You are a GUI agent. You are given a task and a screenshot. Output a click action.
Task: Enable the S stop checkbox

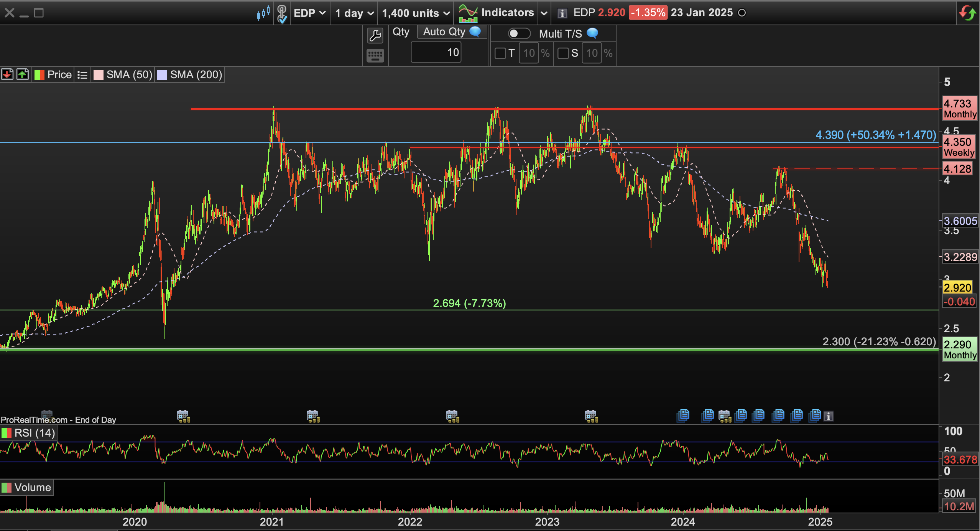coord(563,53)
